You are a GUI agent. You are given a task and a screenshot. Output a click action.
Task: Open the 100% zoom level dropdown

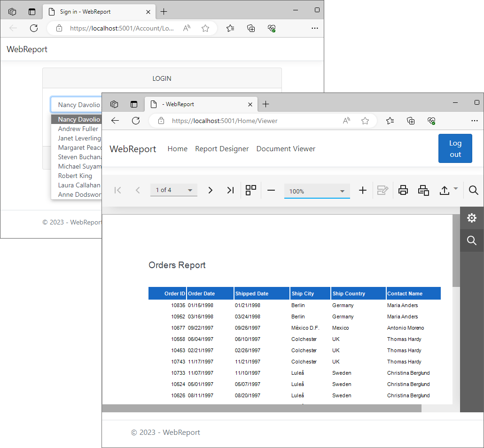(317, 191)
